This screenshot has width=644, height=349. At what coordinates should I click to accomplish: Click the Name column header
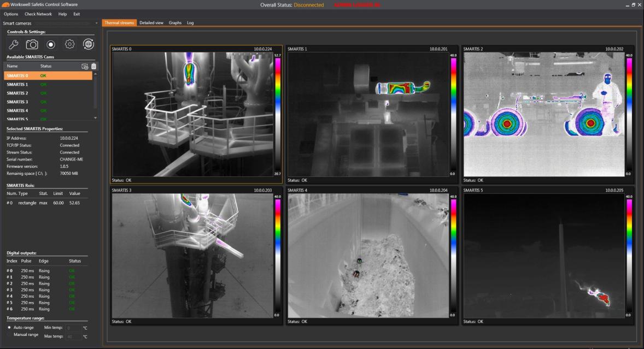13,67
